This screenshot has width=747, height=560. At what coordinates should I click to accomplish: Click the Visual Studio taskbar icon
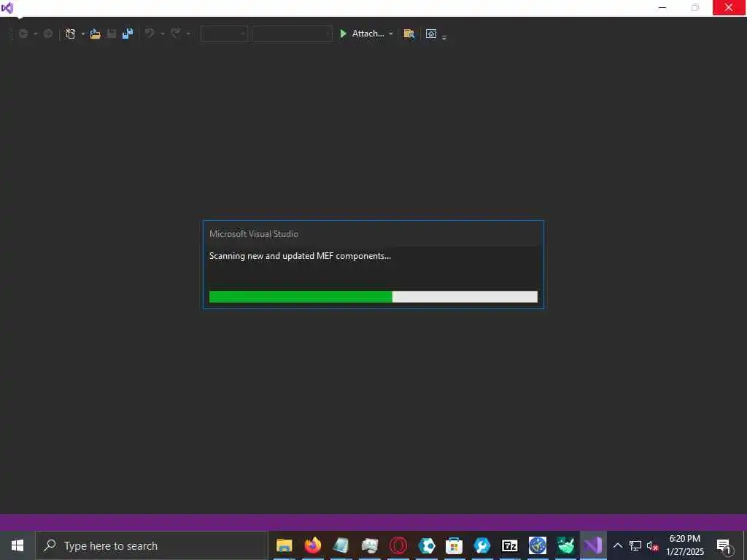[x=593, y=545]
